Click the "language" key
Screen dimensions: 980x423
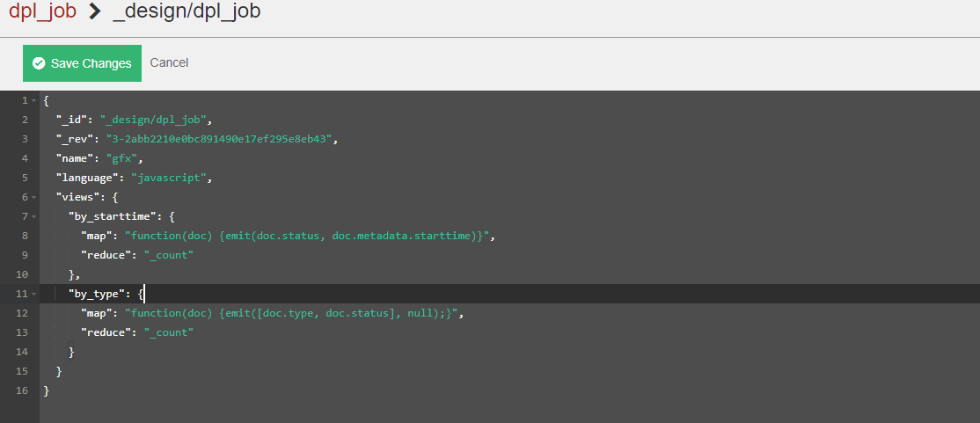[x=87, y=178]
